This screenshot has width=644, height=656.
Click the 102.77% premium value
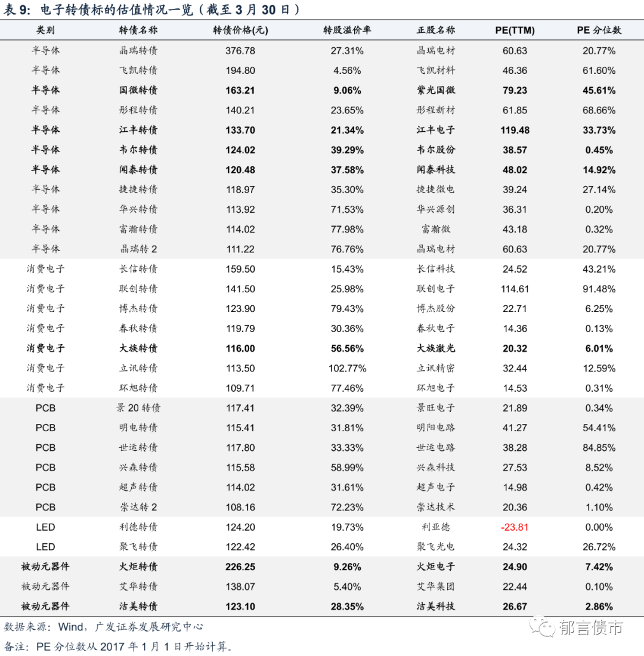pyautogui.click(x=347, y=368)
